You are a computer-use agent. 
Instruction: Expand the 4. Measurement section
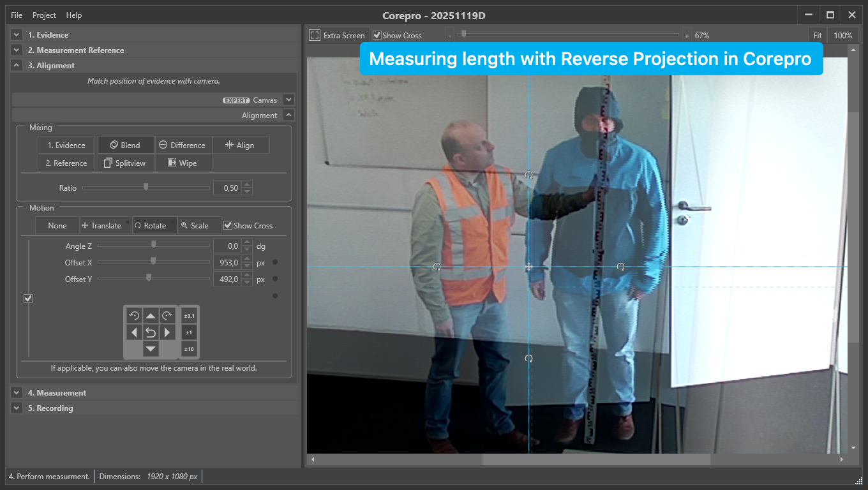click(15, 392)
